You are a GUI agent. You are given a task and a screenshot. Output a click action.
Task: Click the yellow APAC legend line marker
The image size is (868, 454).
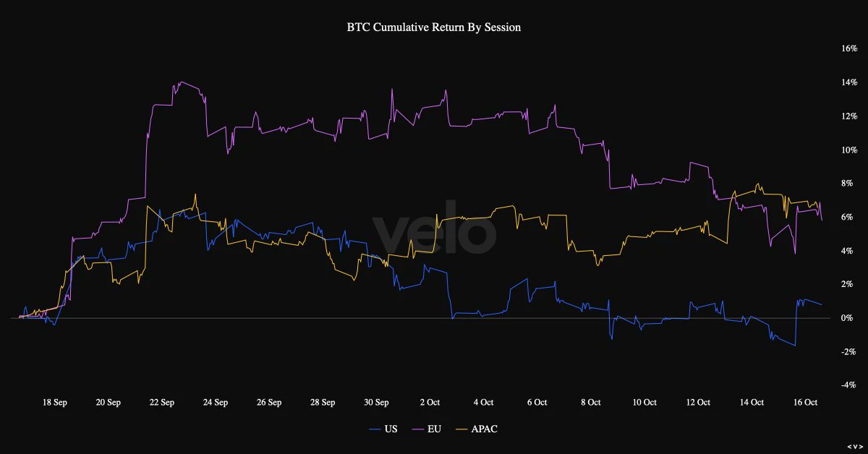tap(461, 429)
